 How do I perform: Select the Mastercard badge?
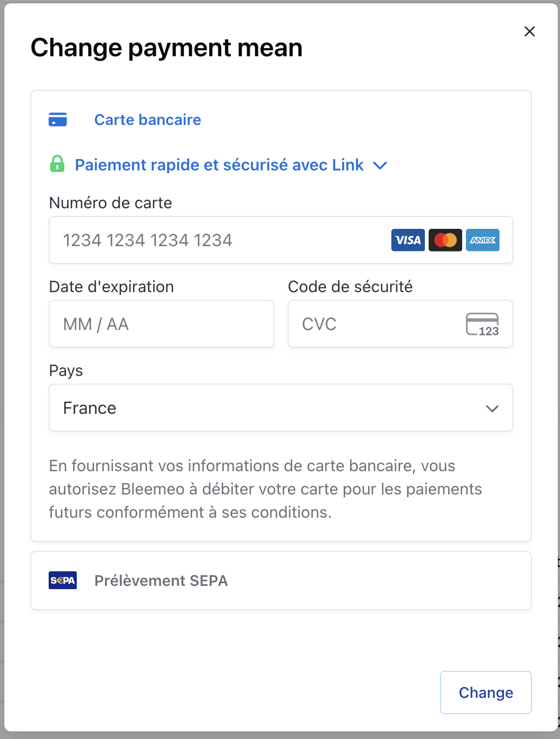445,240
